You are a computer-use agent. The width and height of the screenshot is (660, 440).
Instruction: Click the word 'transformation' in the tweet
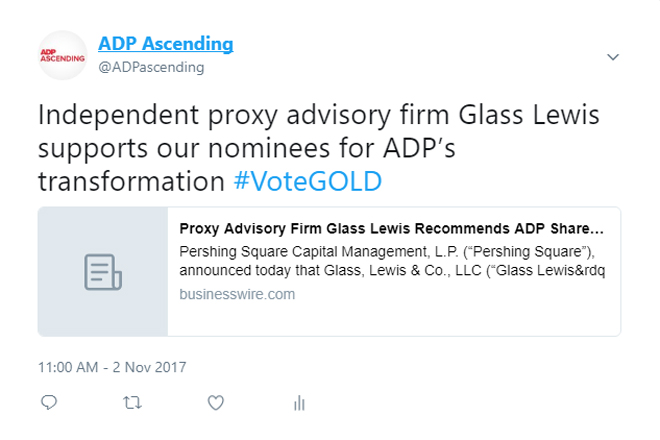pos(130,182)
